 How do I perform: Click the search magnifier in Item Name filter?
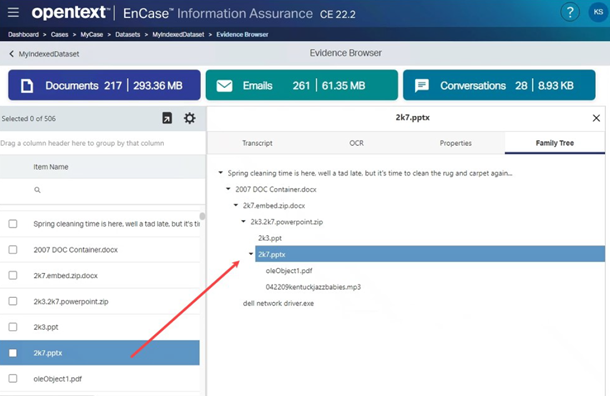pyautogui.click(x=37, y=190)
